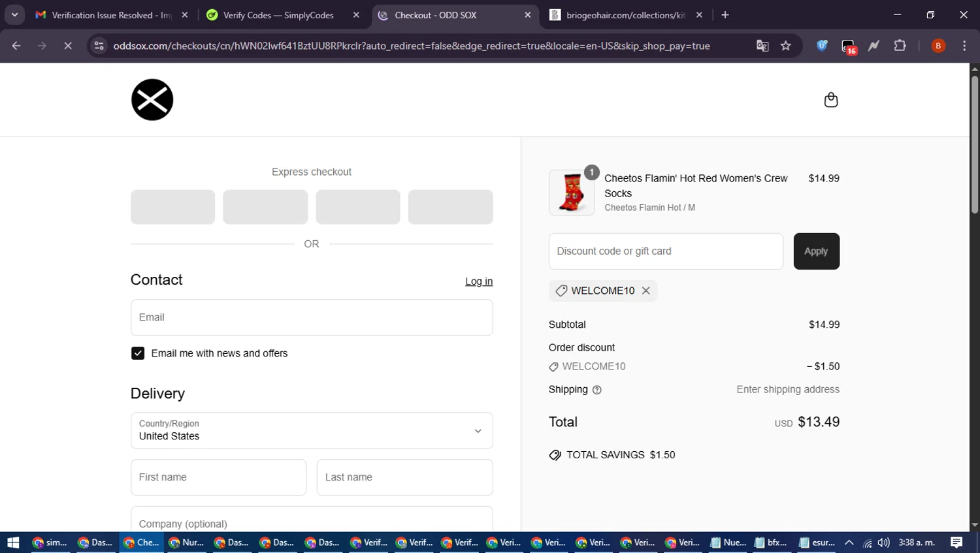980x553 pixels.
Task: Click the browser forward arrow
Action: 42,46
